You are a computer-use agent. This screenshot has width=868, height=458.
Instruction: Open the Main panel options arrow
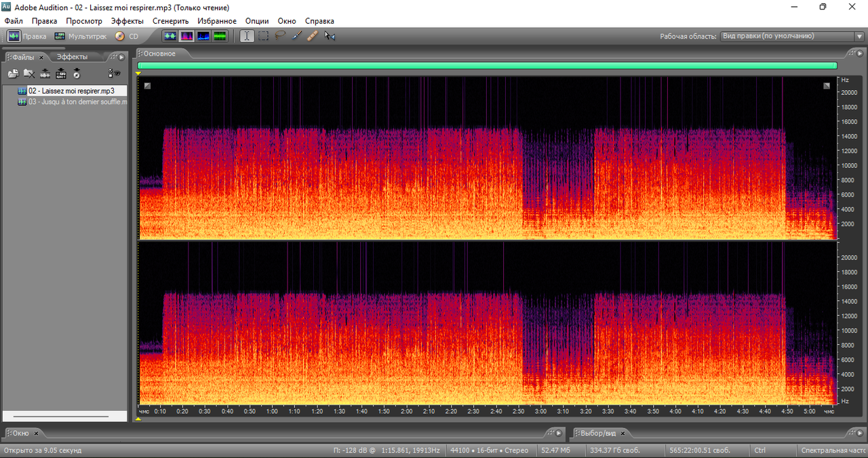(859, 53)
